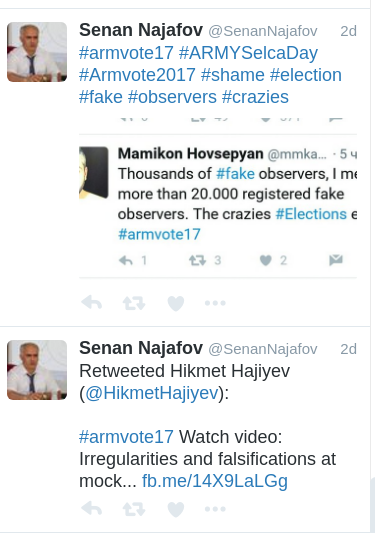Open the @HikmetHajiyev profile mention

152,393
